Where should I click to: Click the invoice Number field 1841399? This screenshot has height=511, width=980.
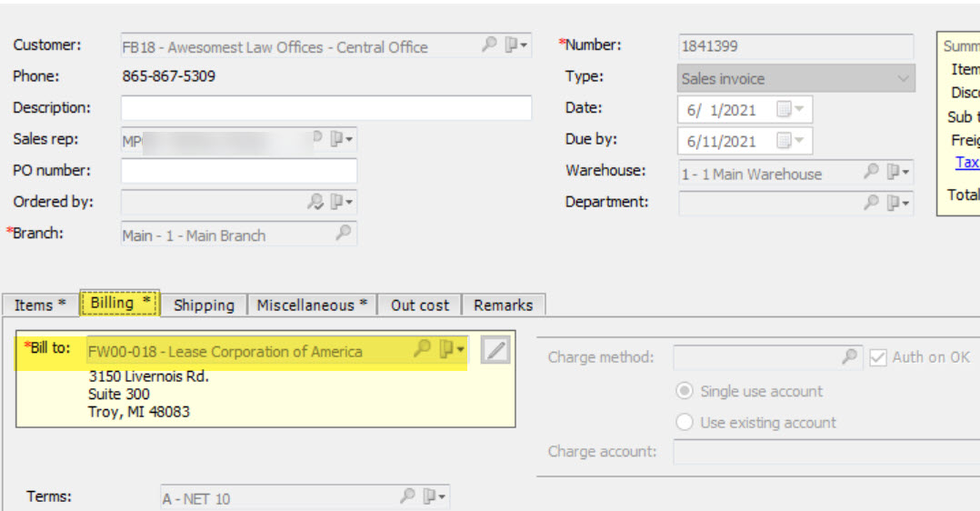[795, 46]
